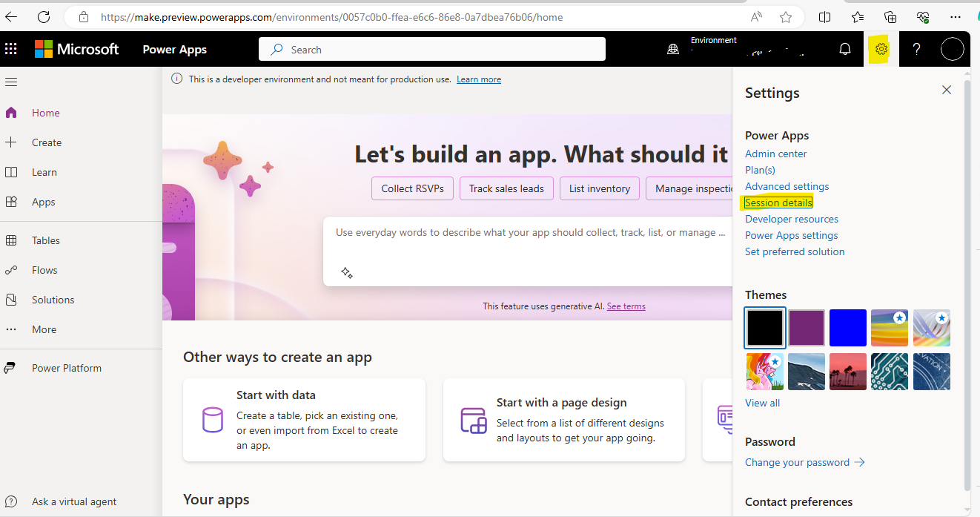980x517 pixels.
Task: Click the Power Platform icon
Action: point(11,368)
